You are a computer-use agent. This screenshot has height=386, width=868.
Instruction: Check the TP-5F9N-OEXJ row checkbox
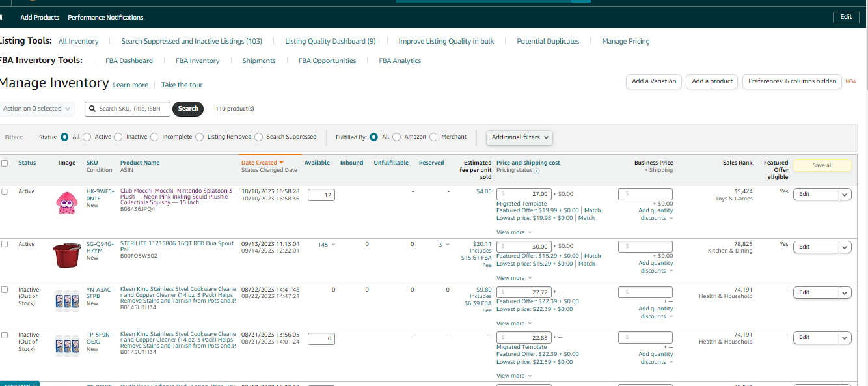[x=5, y=335]
